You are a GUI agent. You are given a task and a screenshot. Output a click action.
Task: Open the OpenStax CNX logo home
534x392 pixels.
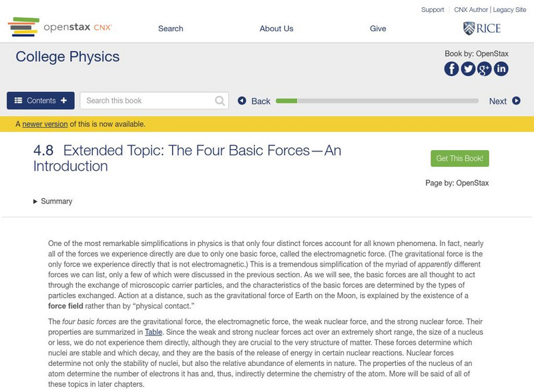coord(60,27)
